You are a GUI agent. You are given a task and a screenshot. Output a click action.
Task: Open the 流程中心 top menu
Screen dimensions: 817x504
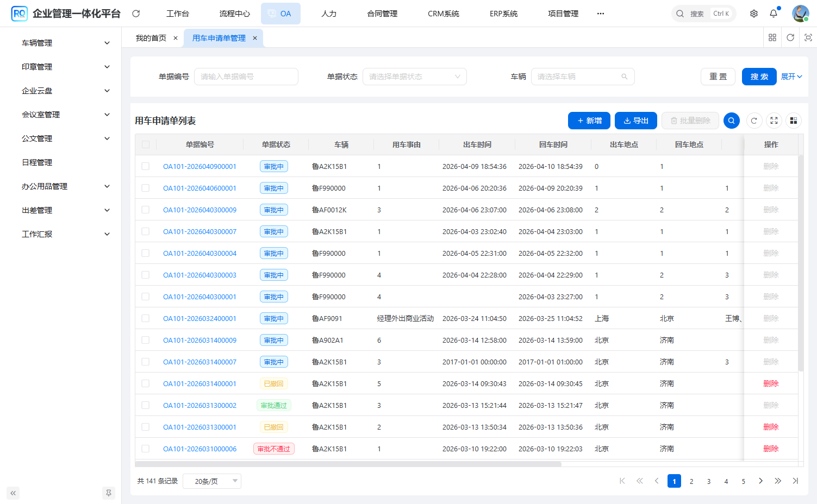235,14
